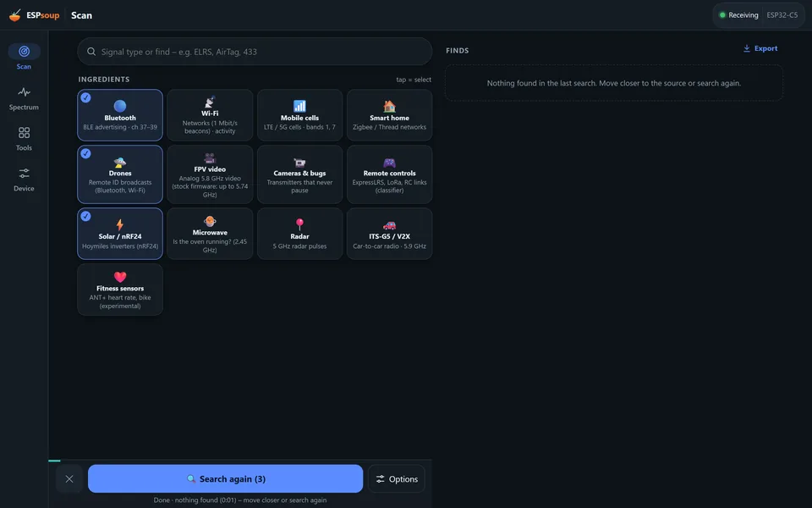
Task: Click the Wi-Fi ingredient icon
Action: pos(210,102)
